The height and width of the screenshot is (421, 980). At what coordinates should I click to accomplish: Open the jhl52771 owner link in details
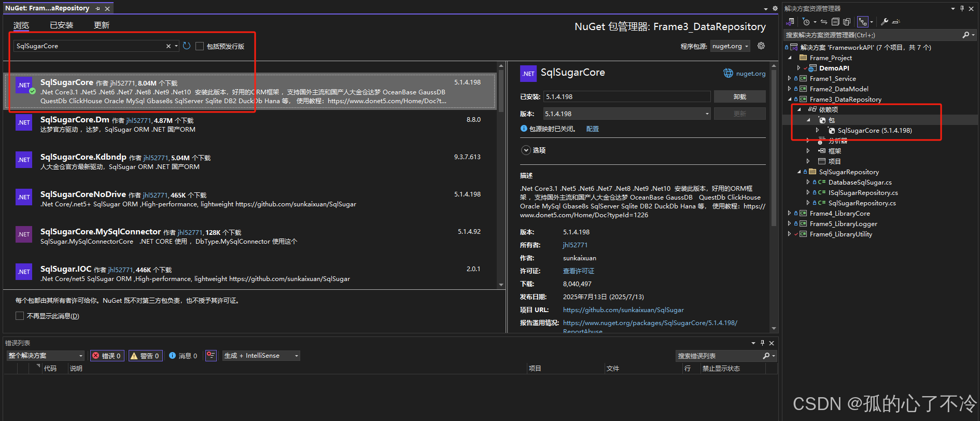575,245
